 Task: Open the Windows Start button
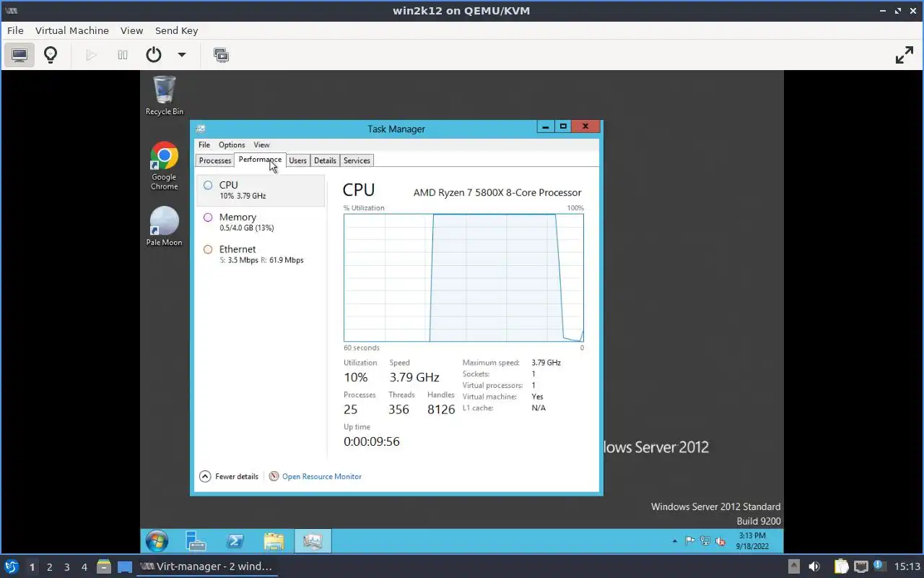pos(157,540)
